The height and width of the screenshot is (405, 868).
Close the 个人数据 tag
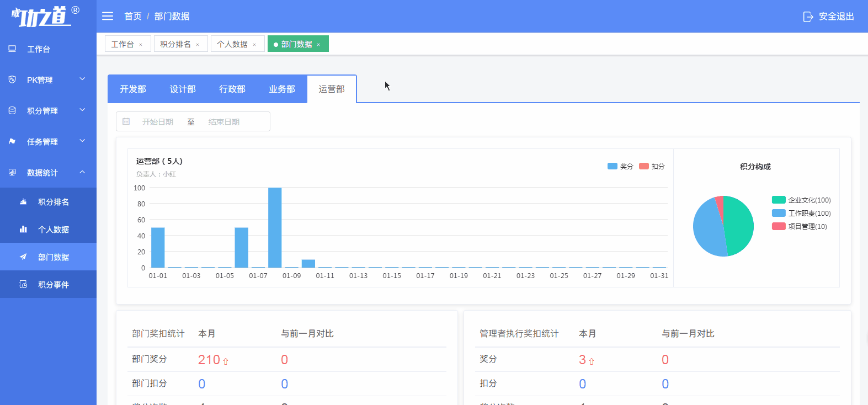point(254,45)
